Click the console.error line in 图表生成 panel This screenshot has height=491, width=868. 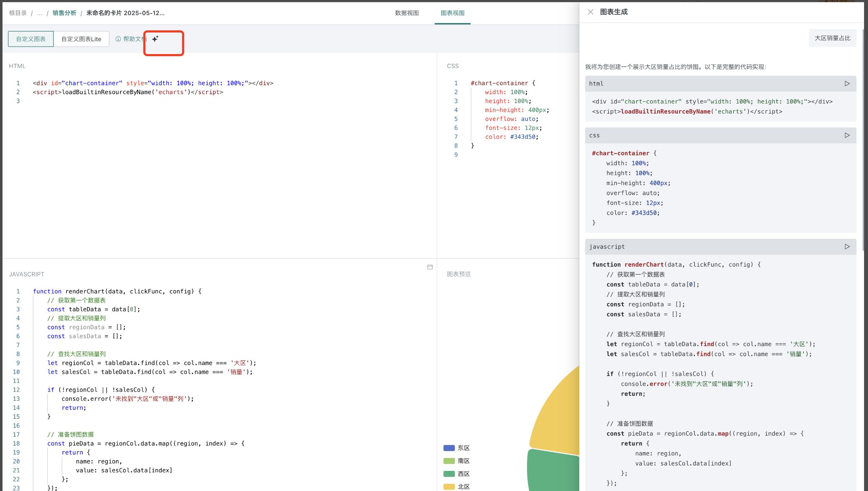[x=687, y=384]
